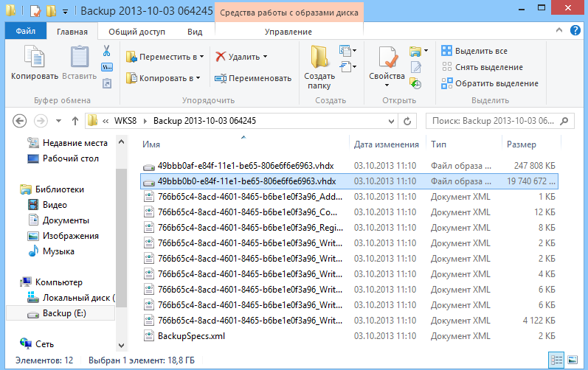588x370 pixels.
Task: Click the WKS8 breadcrumb in address bar
Action: [125, 121]
